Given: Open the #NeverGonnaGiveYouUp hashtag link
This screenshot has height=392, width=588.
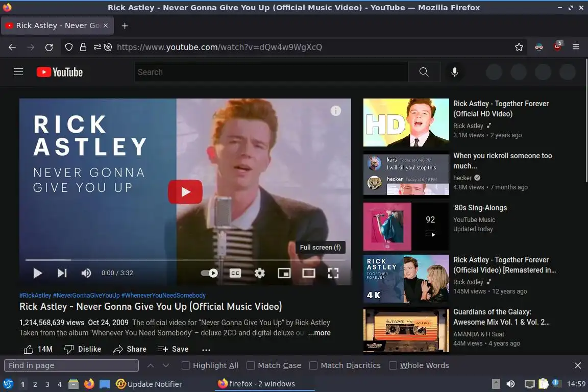Looking at the screenshot, I should point(86,296).
